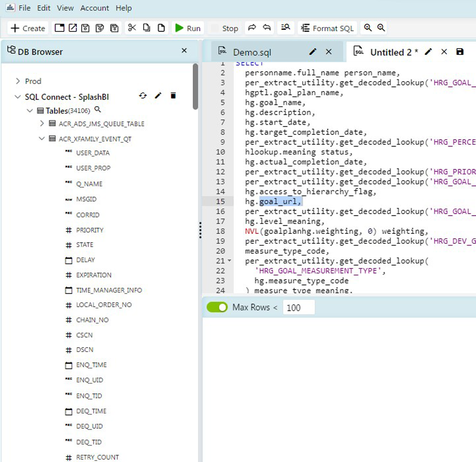Copy selection with the copy toolbar icon
The height and width of the screenshot is (462, 476).
146,27
